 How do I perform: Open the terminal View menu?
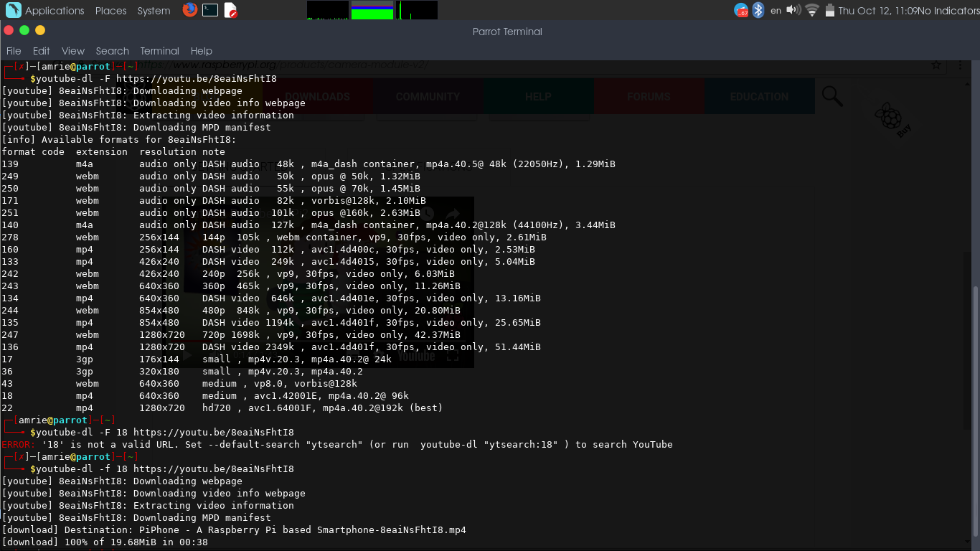73,51
